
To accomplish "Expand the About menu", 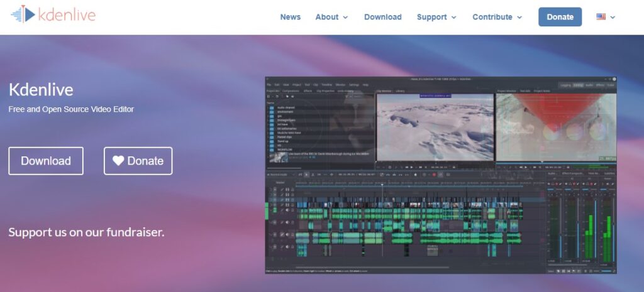I will (x=331, y=17).
